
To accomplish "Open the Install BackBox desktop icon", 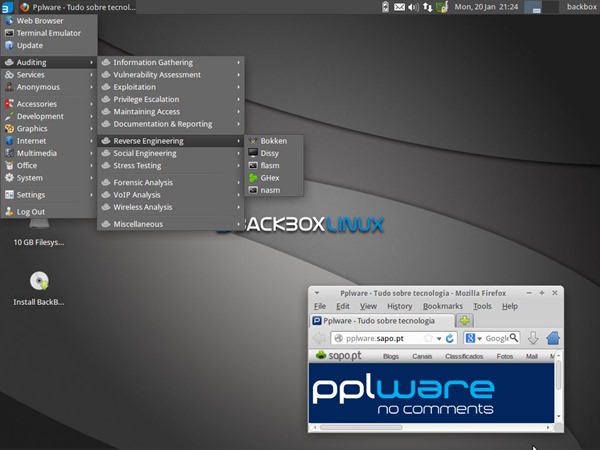I will coord(39,288).
